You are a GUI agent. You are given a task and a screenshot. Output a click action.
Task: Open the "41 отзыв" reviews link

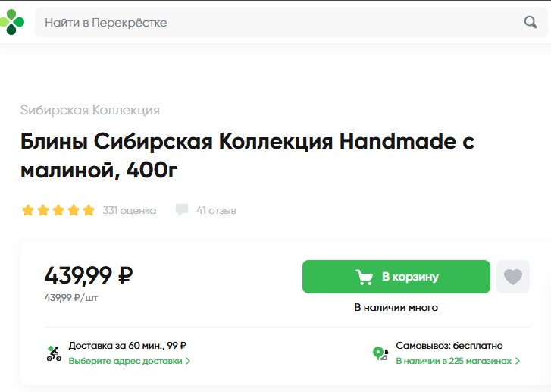pyautogui.click(x=216, y=210)
